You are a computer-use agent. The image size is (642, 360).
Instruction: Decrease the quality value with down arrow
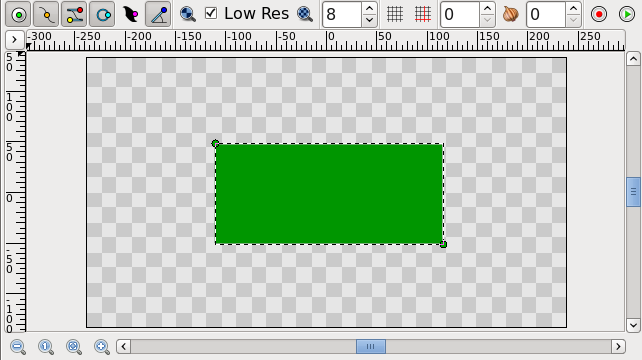click(369, 20)
